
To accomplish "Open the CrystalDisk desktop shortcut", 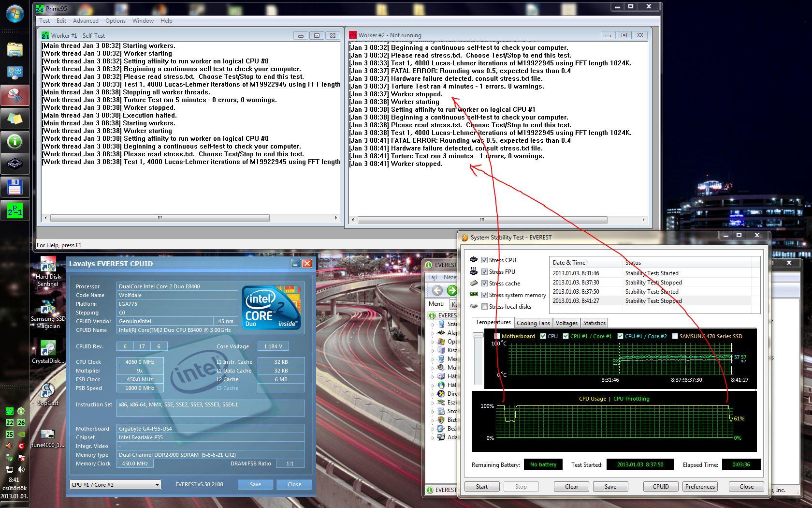I will [x=48, y=352].
